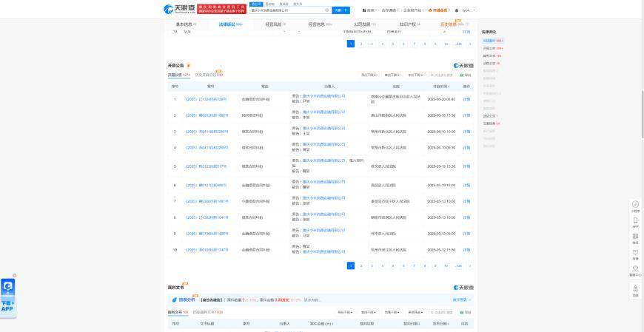Open the APP phone icon on right edge
The height and width of the screenshot is (332, 644).
pos(635,222)
